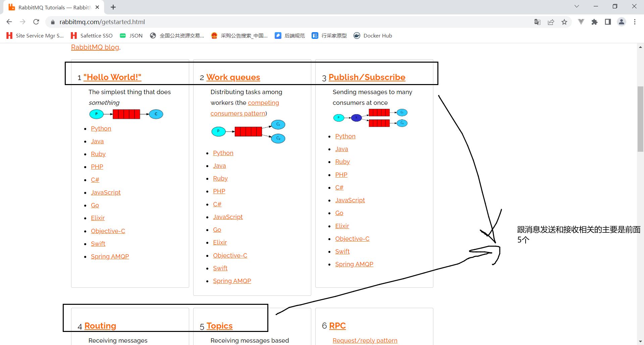
Task: Follow the Request/reply pattern link
Action: (x=365, y=340)
